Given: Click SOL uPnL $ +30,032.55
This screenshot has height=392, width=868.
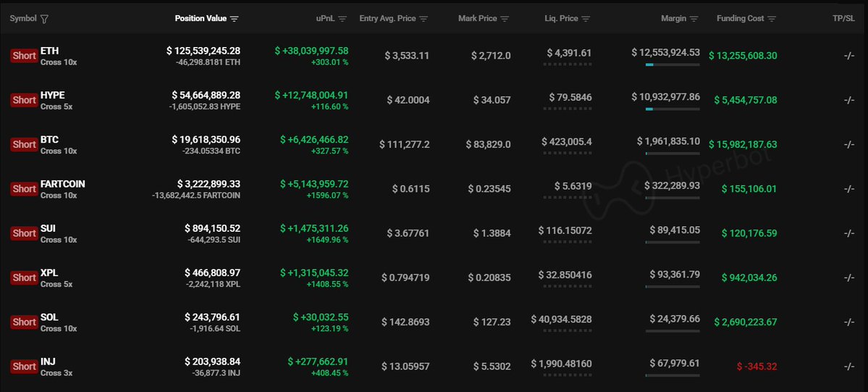Looking at the screenshot, I should tap(321, 317).
